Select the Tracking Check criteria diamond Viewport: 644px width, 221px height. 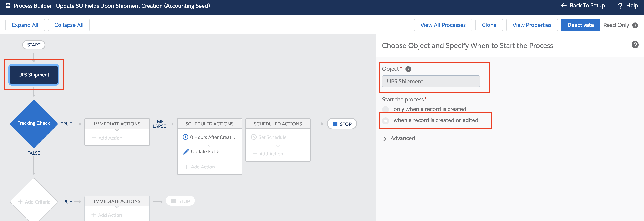(34, 124)
